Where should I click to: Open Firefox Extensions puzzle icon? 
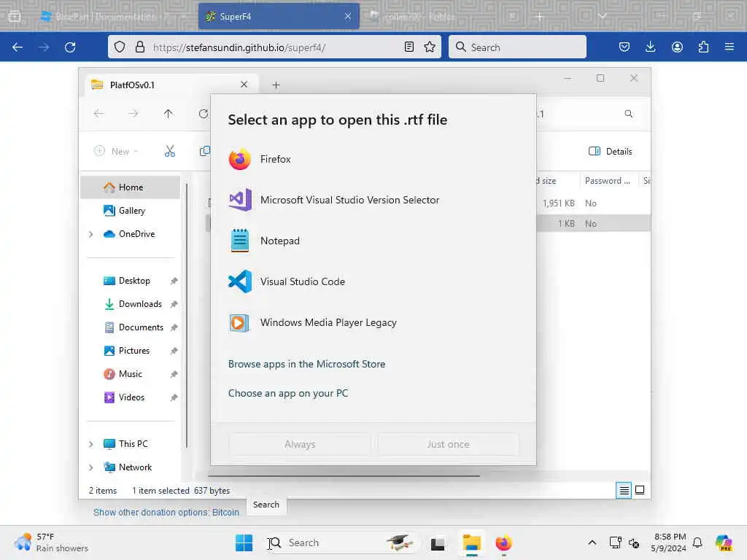703,47
